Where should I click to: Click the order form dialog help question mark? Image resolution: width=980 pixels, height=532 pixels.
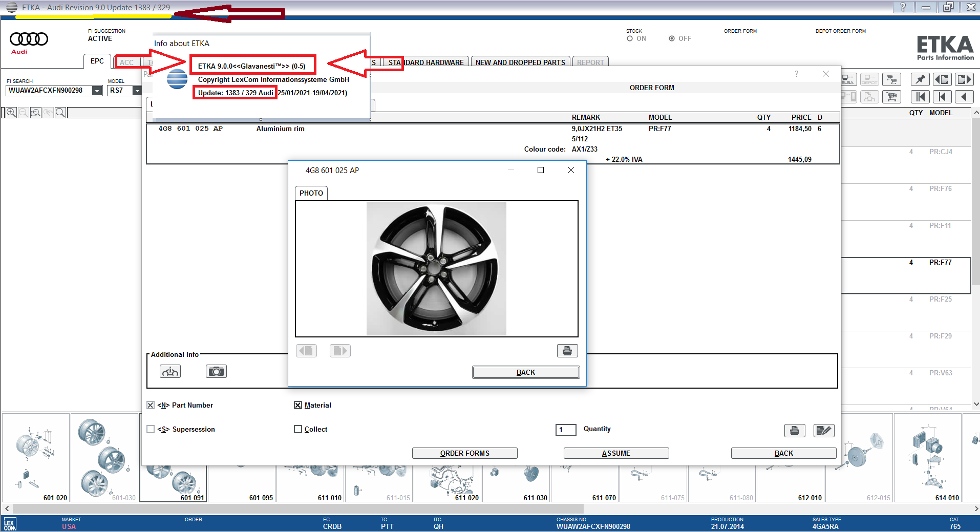pyautogui.click(x=796, y=74)
